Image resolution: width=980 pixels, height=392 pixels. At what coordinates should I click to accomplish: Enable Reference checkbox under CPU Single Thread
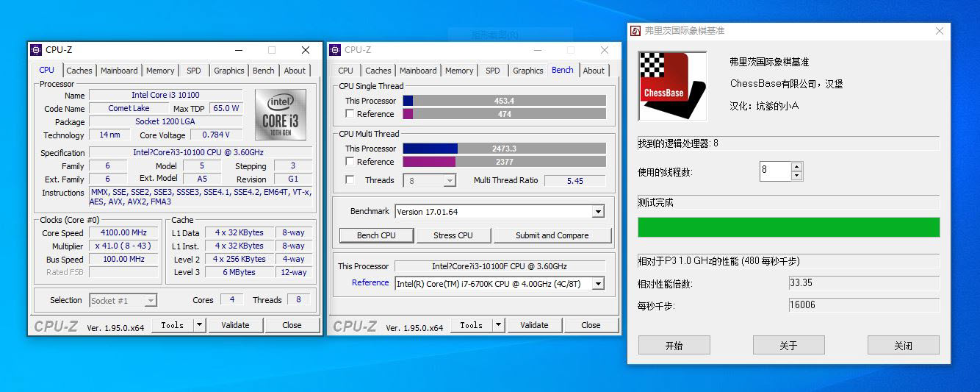[350, 114]
